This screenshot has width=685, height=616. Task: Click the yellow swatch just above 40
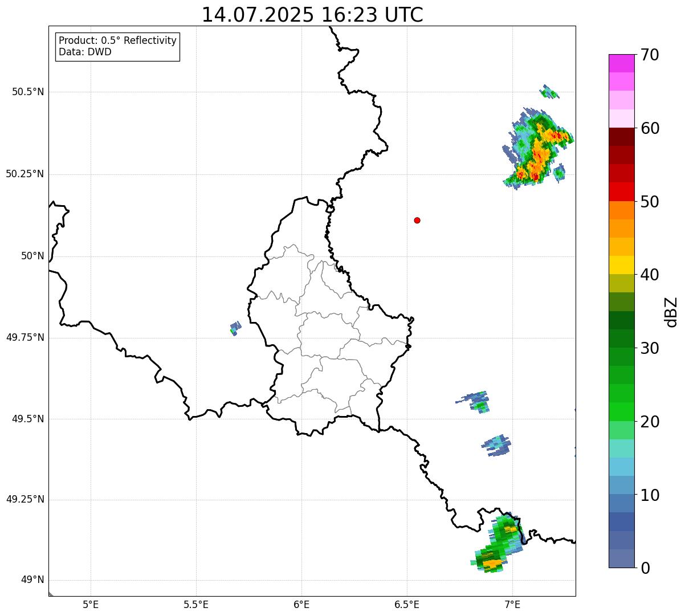point(621,265)
